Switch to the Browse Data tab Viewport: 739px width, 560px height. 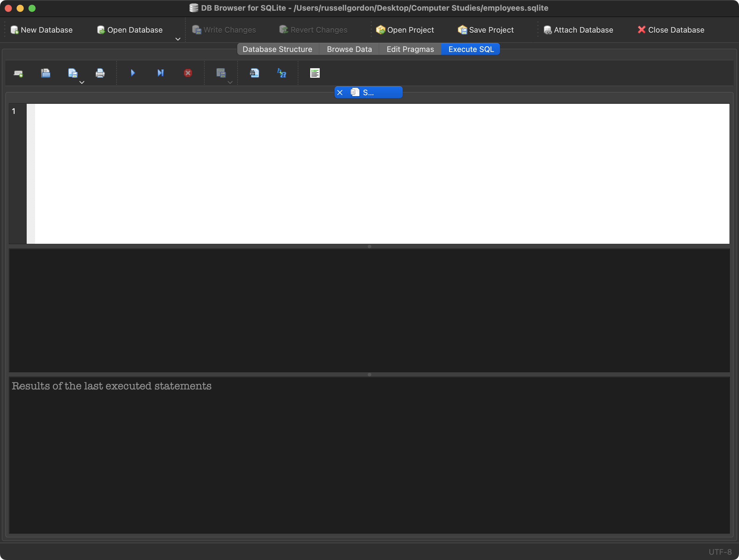point(349,49)
